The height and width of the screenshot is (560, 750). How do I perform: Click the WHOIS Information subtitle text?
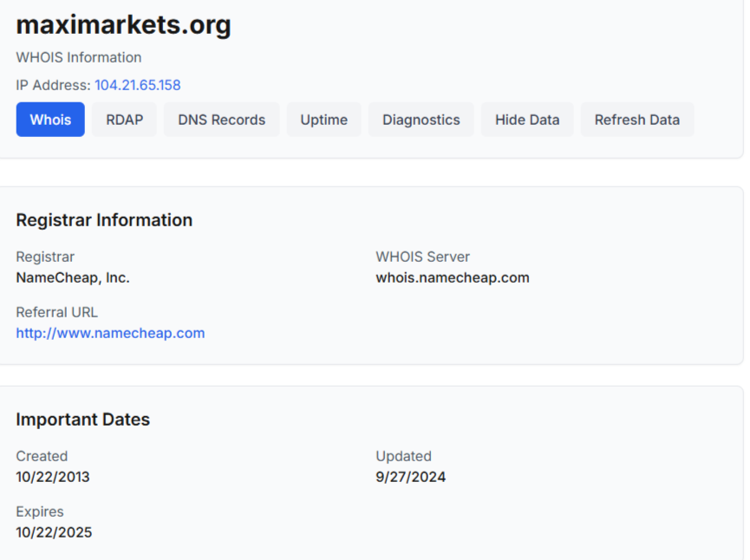coord(79,57)
